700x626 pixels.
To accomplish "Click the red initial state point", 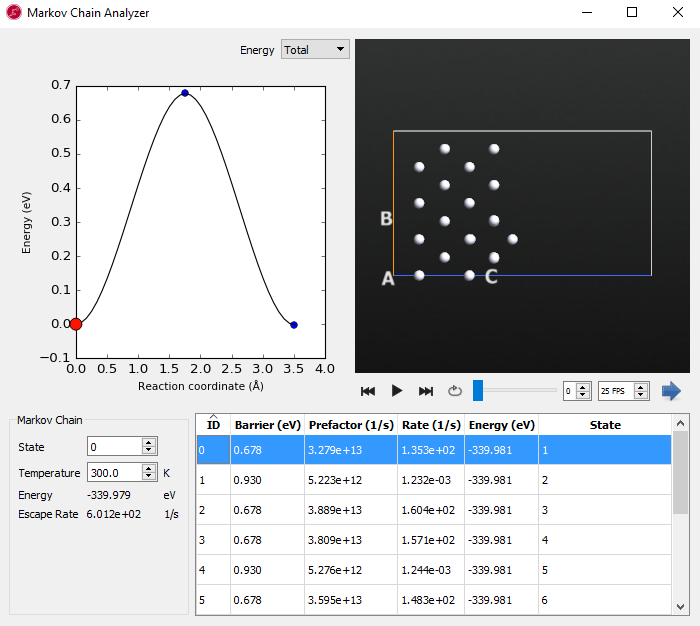I will point(76,324).
